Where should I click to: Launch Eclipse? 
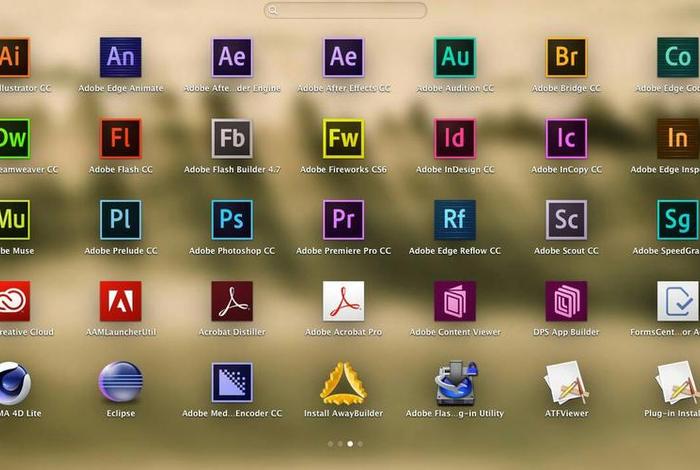click(x=121, y=382)
